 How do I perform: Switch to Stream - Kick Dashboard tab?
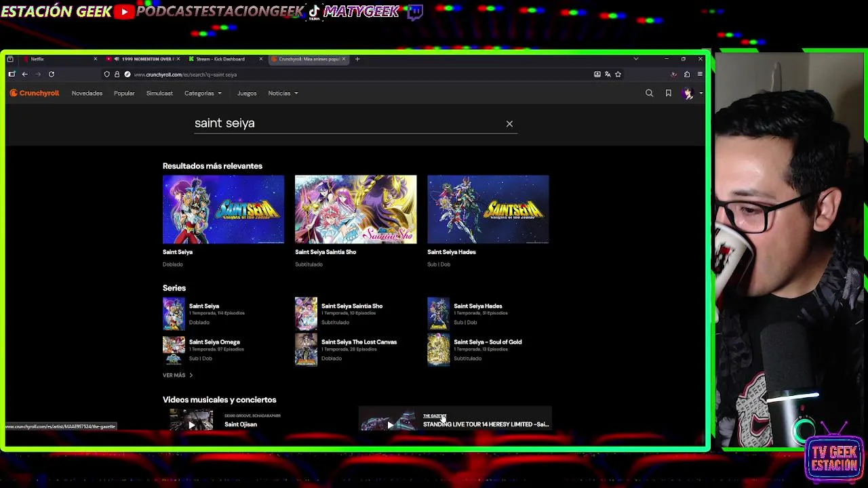click(x=225, y=59)
